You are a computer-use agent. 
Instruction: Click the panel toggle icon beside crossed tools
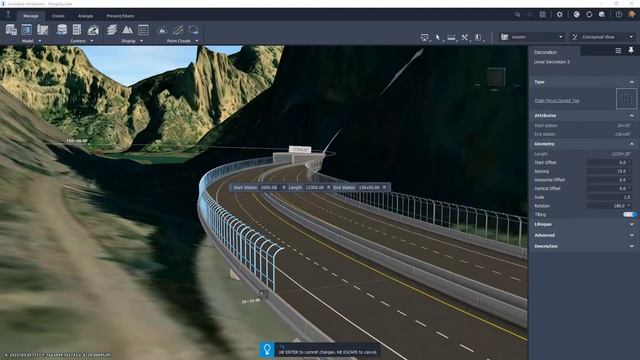tap(478, 38)
